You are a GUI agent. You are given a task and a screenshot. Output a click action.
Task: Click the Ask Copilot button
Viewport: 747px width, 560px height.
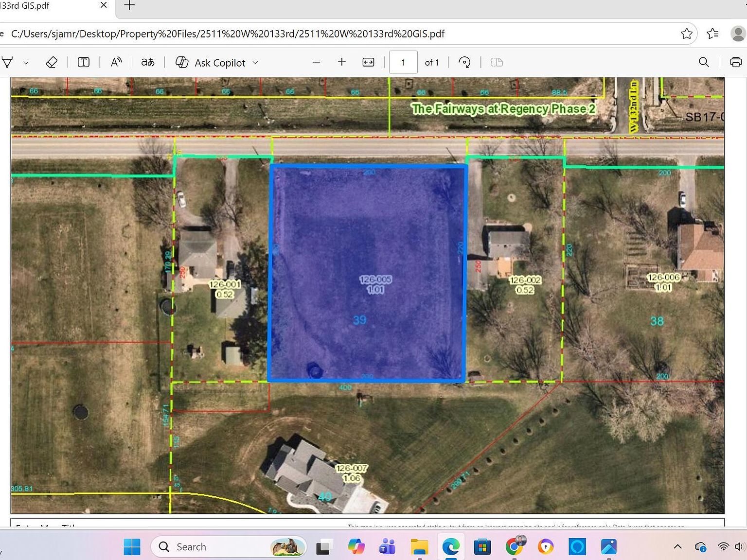211,62
